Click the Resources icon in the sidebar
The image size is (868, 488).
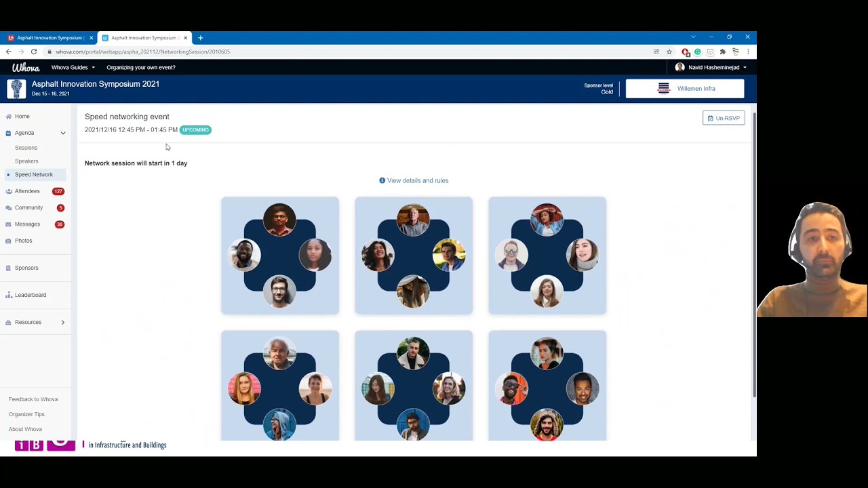click(8, 323)
